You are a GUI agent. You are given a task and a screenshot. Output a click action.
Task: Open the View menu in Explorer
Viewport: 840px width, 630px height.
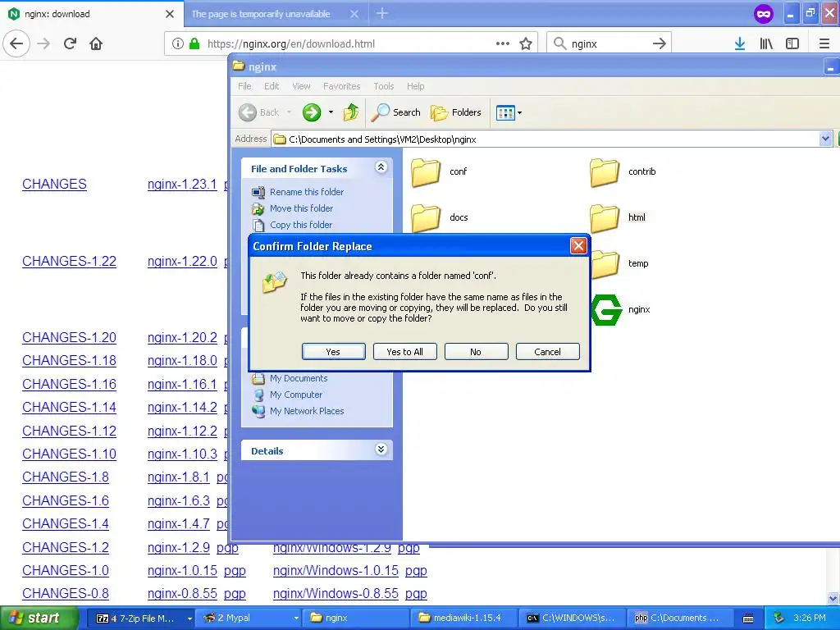[x=301, y=86]
